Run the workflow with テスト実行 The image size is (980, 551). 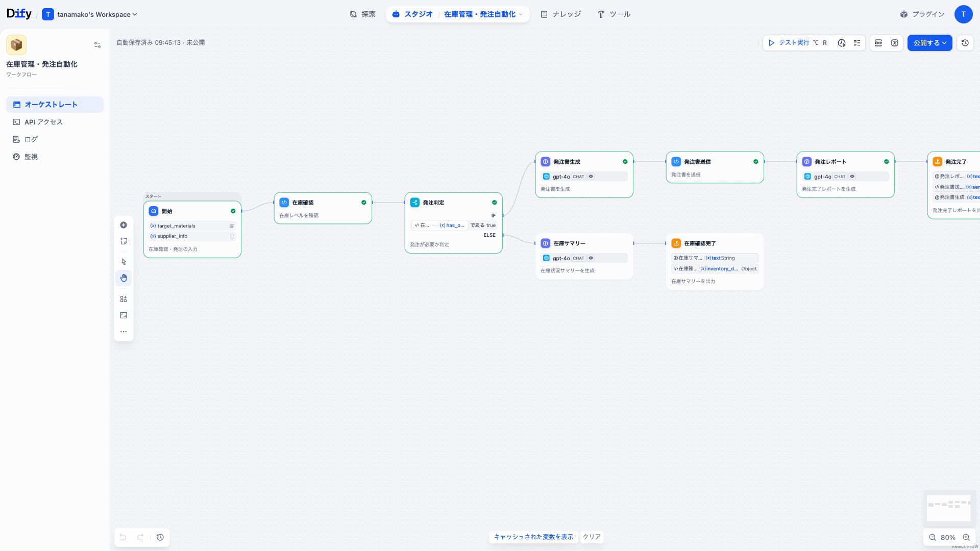[x=789, y=43]
